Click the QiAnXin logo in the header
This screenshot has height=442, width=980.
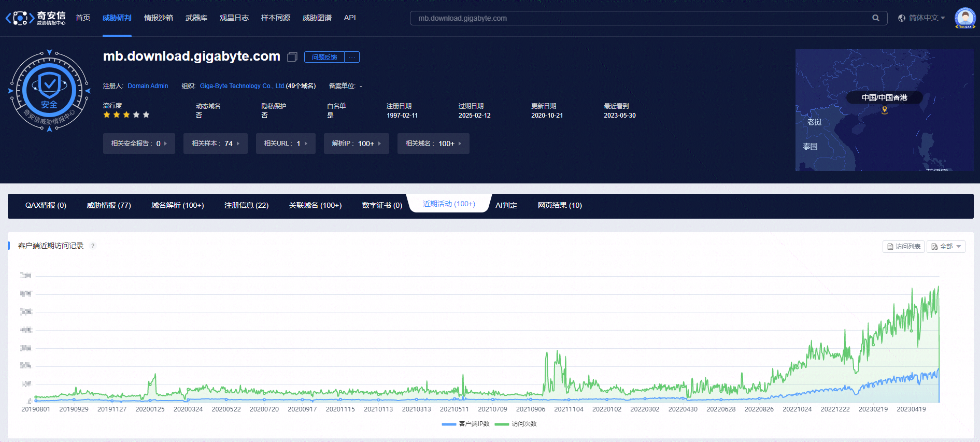(35, 18)
